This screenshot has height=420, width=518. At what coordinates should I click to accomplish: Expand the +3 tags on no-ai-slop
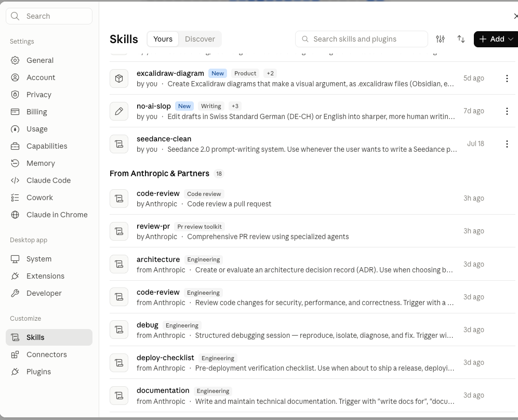click(x=235, y=106)
